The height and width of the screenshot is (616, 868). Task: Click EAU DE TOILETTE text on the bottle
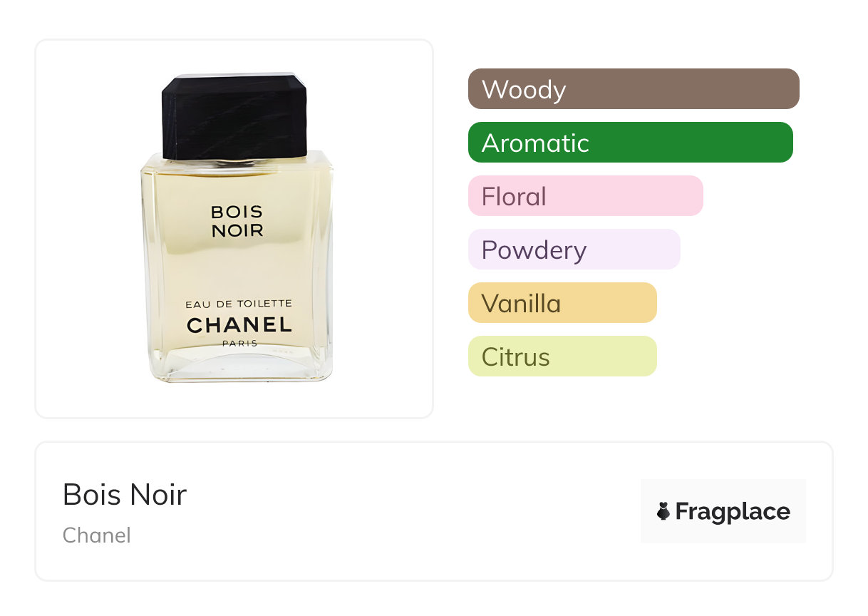pos(239,304)
